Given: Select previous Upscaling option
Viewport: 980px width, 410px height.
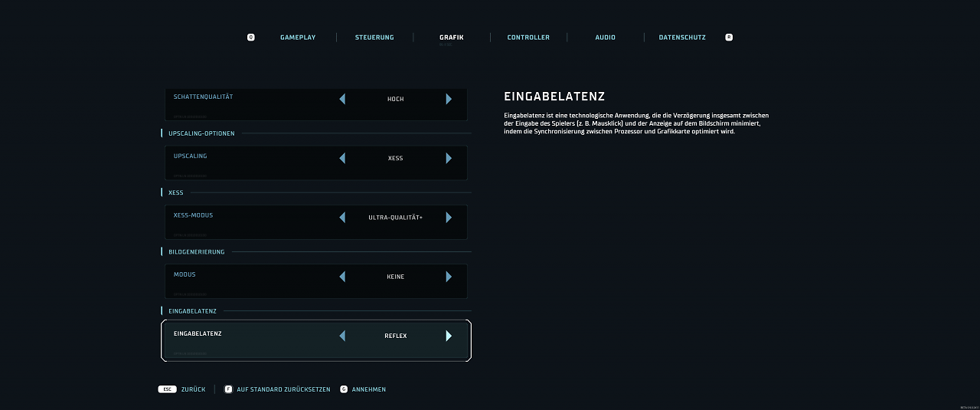Looking at the screenshot, I should [x=342, y=158].
